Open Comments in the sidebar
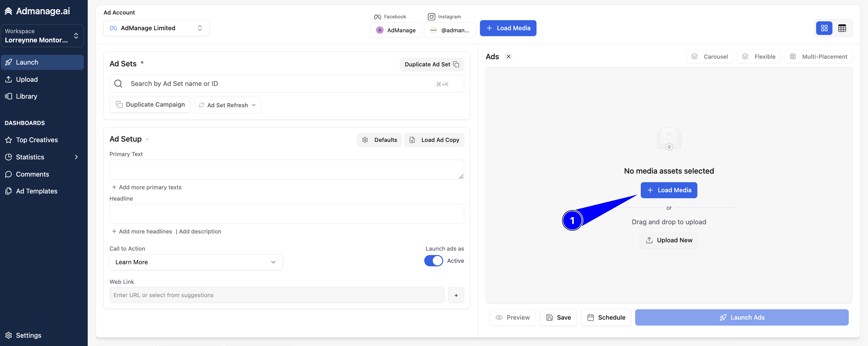This screenshot has height=346, width=868. 32,174
